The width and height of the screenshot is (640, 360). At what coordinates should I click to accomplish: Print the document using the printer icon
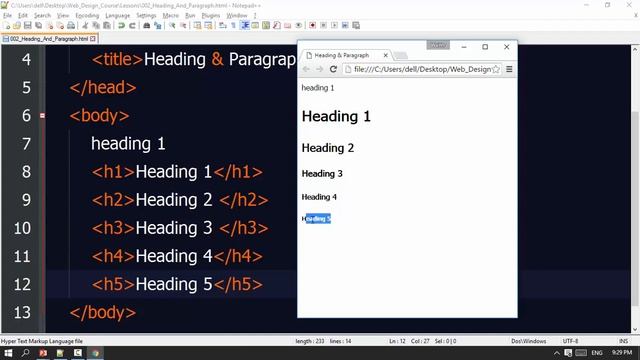coord(71,25)
